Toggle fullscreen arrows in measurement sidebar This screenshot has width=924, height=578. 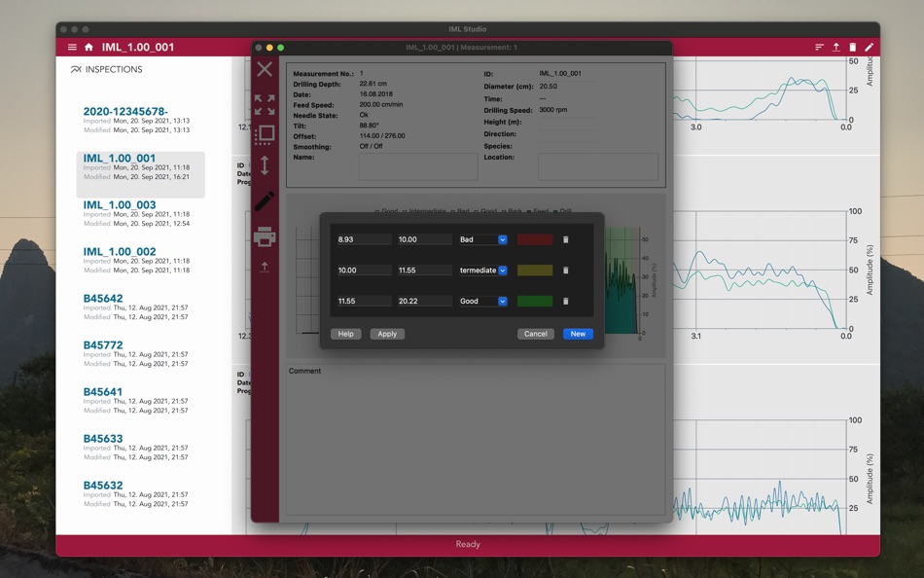point(265,105)
